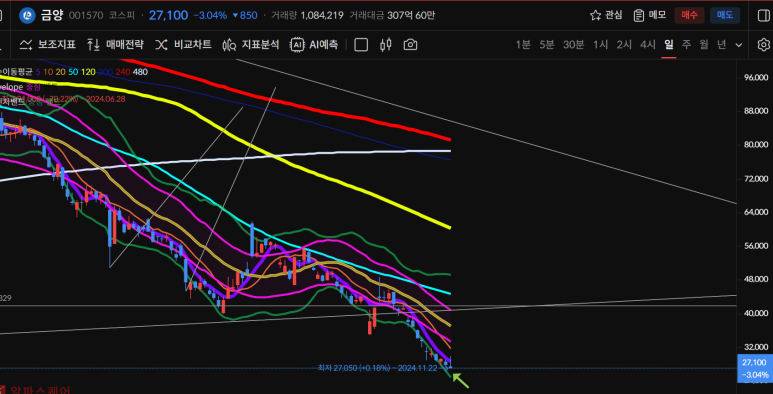Click the stock code 001570
Image resolution: width=773 pixels, height=394 pixels.
(86, 15)
